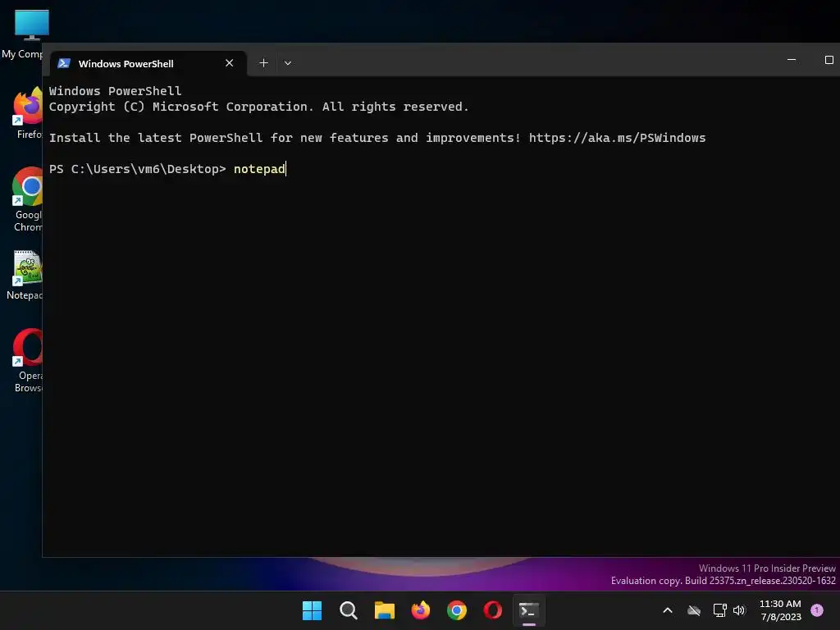Expand the new tab profile dropdown chevron

(x=288, y=63)
